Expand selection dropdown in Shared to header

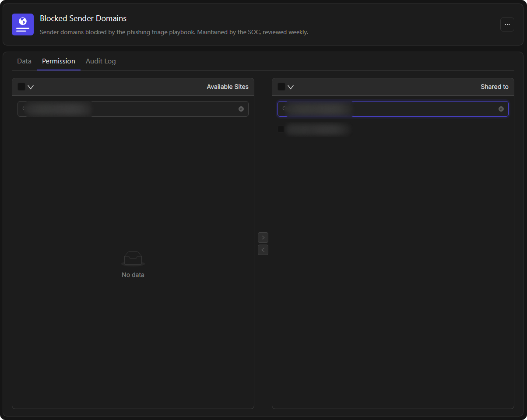291,87
